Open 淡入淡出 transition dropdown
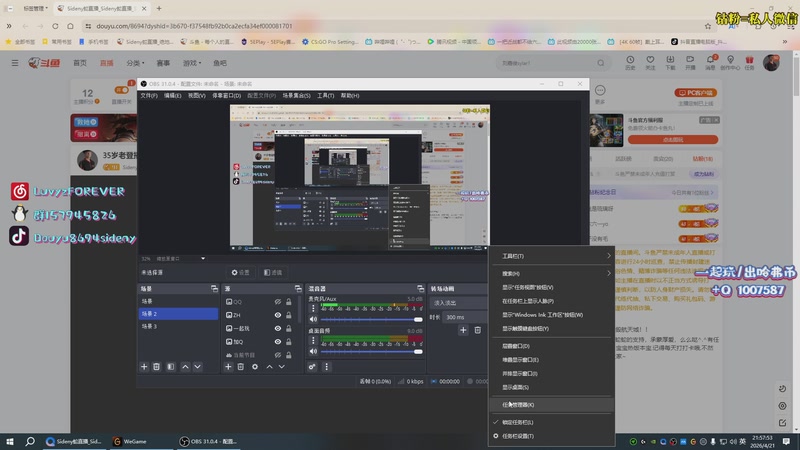The image size is (800, 450). [x=458, y=303]
